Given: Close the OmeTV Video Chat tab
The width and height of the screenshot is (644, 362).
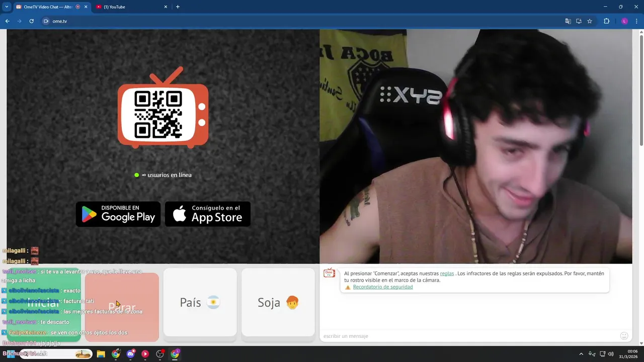Looking at the screenshot, I should [86, 7].
